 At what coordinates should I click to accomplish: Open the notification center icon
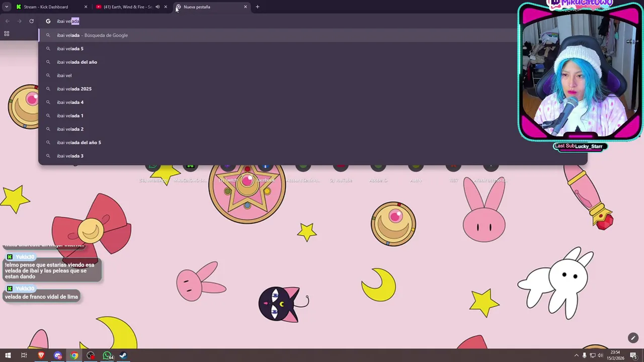tap(633, 355)
